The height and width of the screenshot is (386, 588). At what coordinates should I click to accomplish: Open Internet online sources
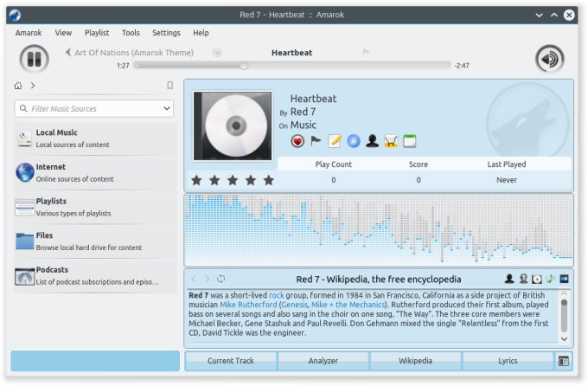[95, 173]
